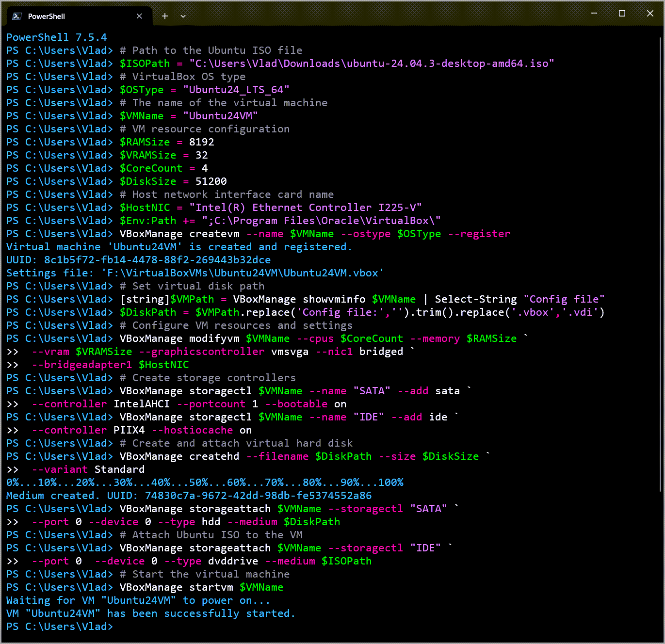Click the $OSType value Ubuntu24_LTS_64
665x644 pixels.
(236, 89)
